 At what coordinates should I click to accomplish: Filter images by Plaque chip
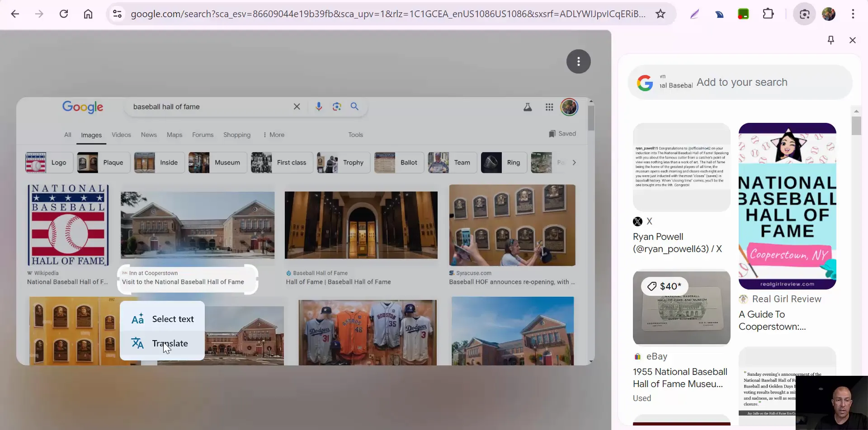point(104,163)
